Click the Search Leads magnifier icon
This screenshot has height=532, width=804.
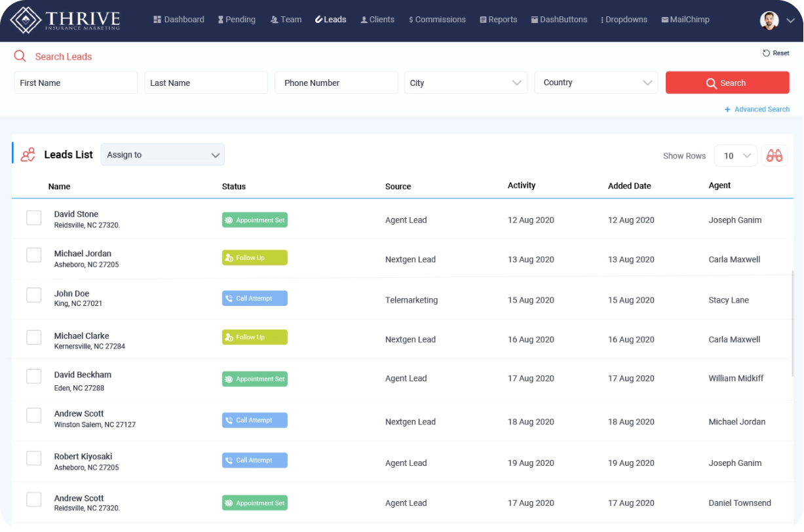(x=20, y=56)
